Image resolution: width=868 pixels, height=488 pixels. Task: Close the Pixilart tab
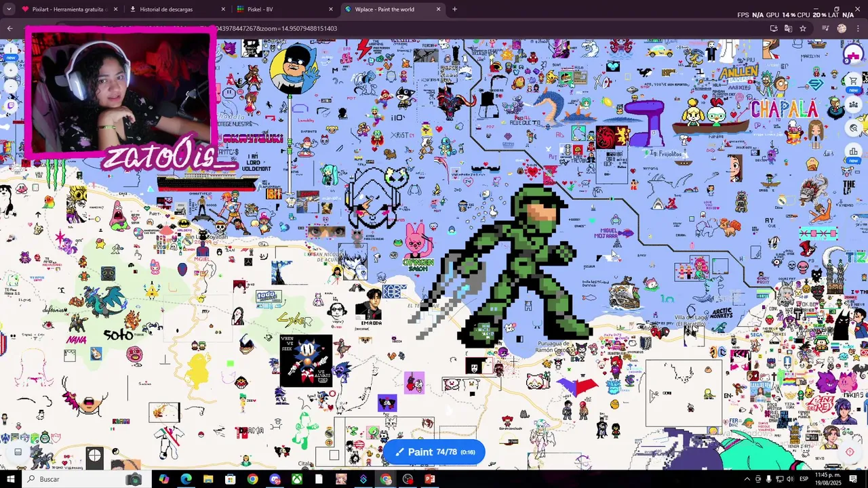coord(115,9)
